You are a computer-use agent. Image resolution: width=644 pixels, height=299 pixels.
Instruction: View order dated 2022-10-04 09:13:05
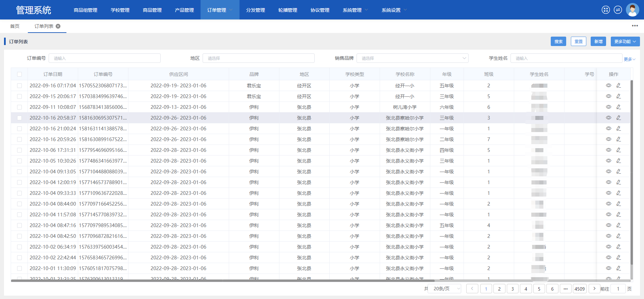click(608, 171)
